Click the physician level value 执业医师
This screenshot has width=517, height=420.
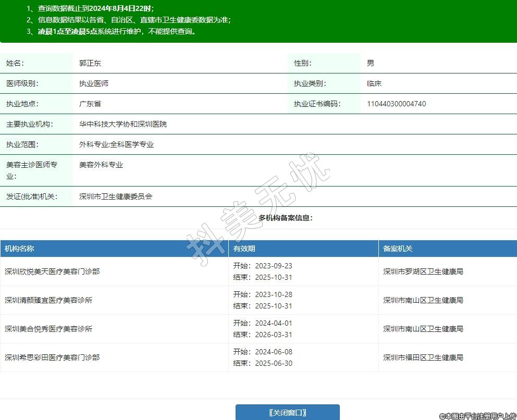tap(94, 83)
